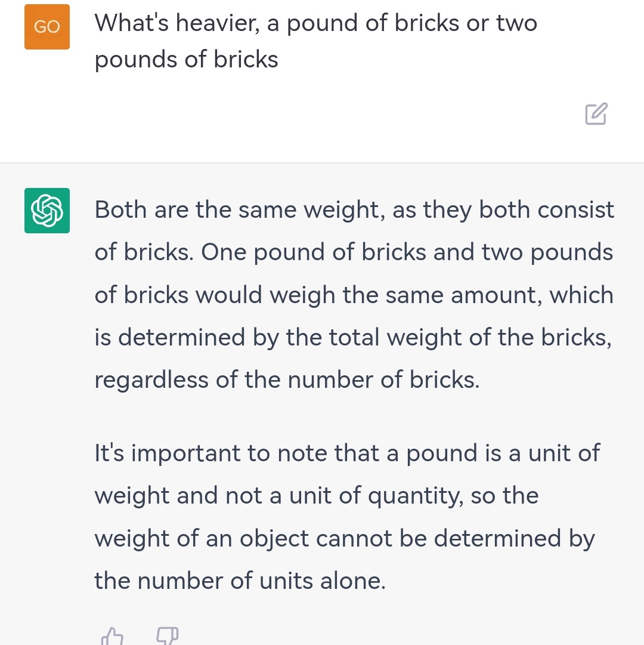This screenshot has height=645, width=644.
Task: Click the line "of bricks would weigh the same"
Action: (354, 295)
